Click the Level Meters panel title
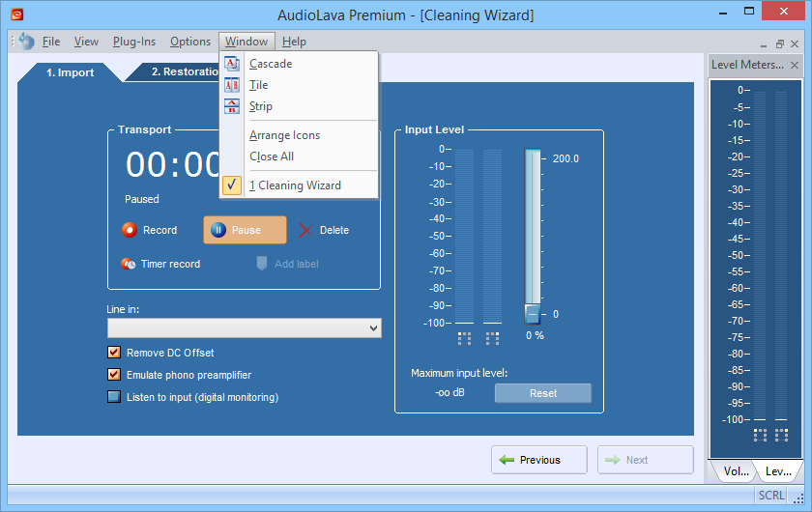 click(747, 65)
